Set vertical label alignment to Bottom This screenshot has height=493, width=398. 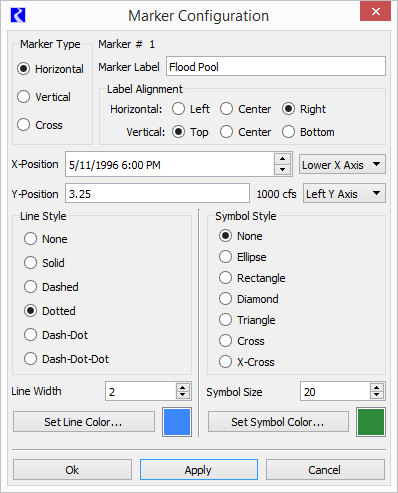(x=308, y=132)
